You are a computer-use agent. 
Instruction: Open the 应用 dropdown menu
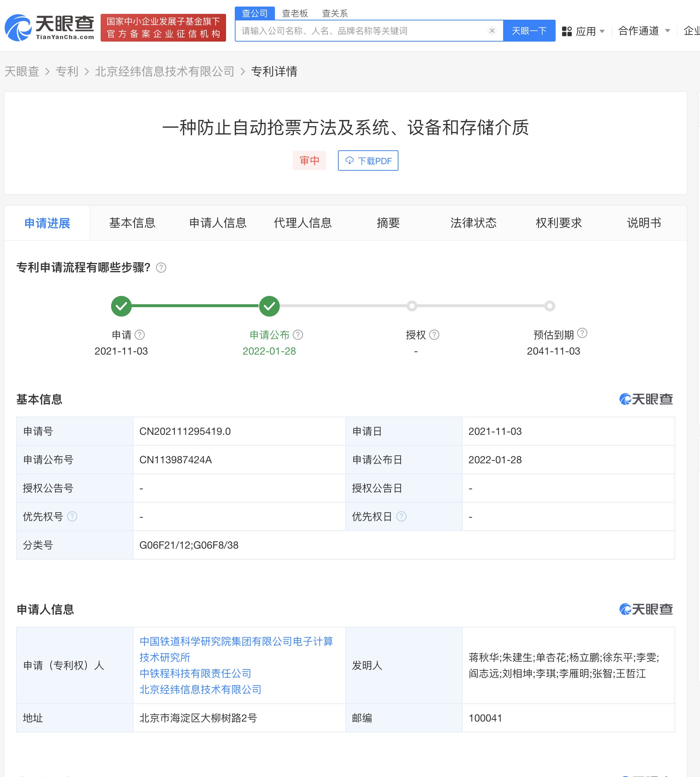pyautogui.click(x=583, y=31)
